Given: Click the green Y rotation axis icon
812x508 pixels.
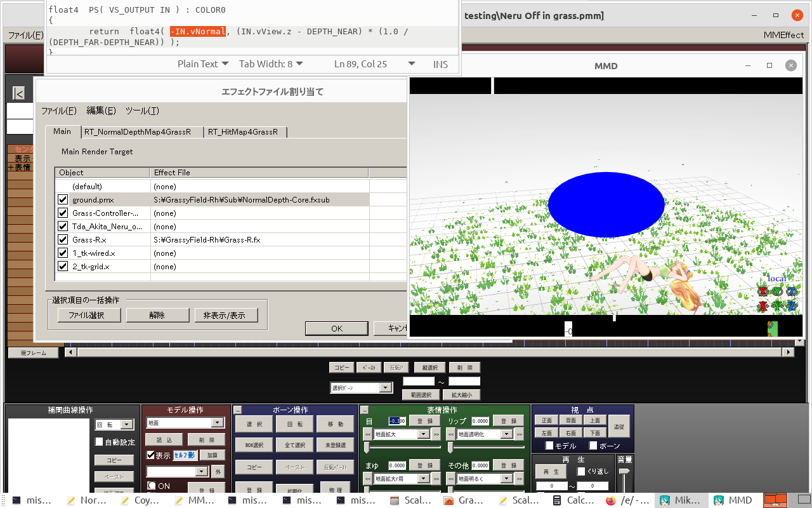Looking at the screenshot, I should [777, 291].
